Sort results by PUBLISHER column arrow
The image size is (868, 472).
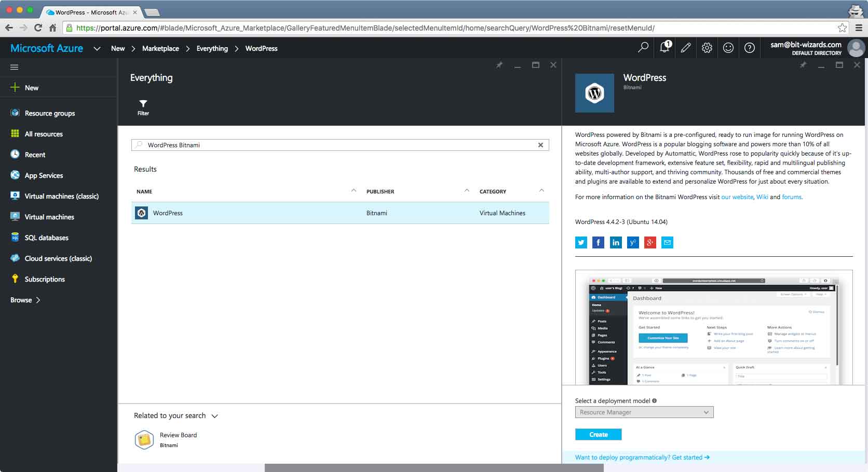click(x=467, y=191)
